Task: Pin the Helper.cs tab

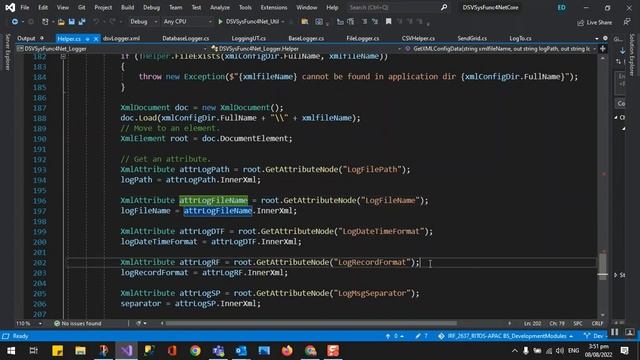Action: 87,39
